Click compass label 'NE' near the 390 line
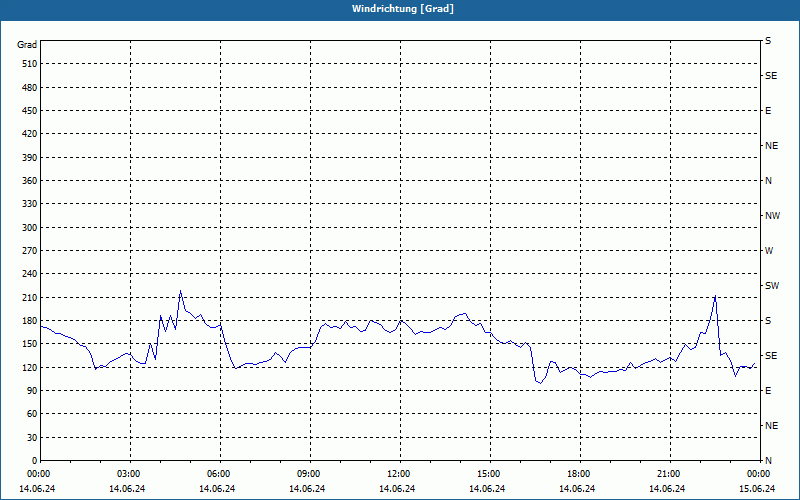The image size is (800, 500). click(772, 146)
